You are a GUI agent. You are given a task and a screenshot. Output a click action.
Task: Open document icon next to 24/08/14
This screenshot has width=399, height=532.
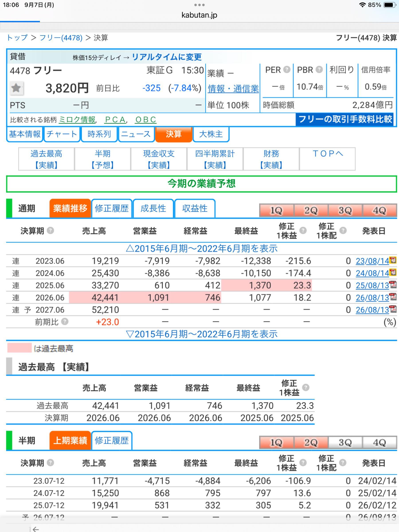[x=393, y=272]
